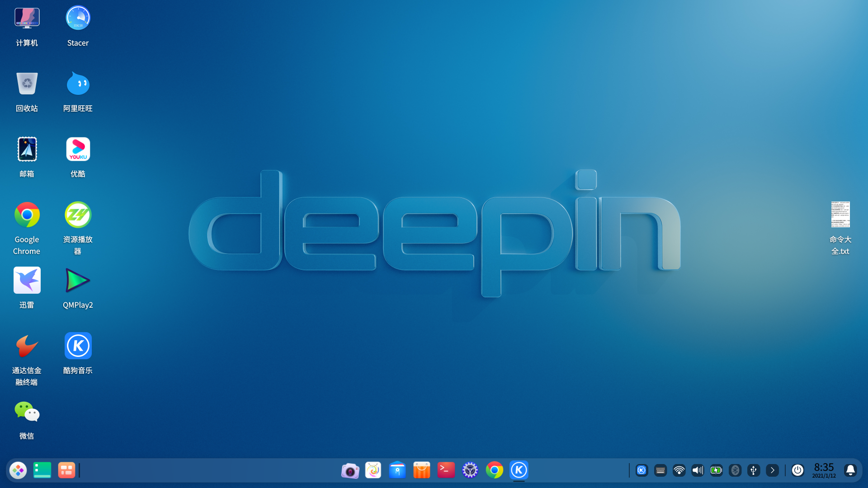Select the 命令大全.txt file thumbnail
868x488 pixels.
tap(840, 214)
